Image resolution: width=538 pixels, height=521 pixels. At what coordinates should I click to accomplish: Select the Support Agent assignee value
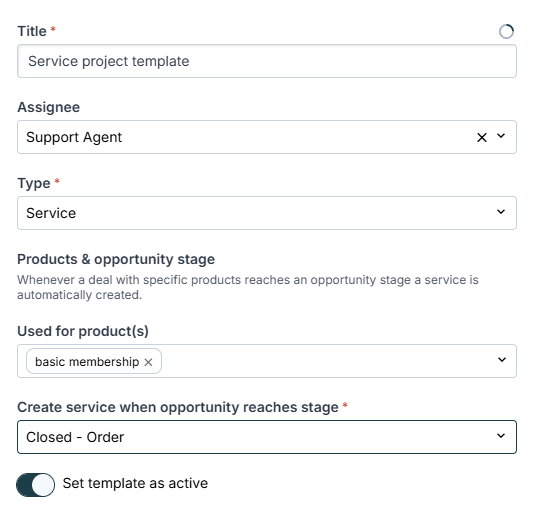(74, 137)
